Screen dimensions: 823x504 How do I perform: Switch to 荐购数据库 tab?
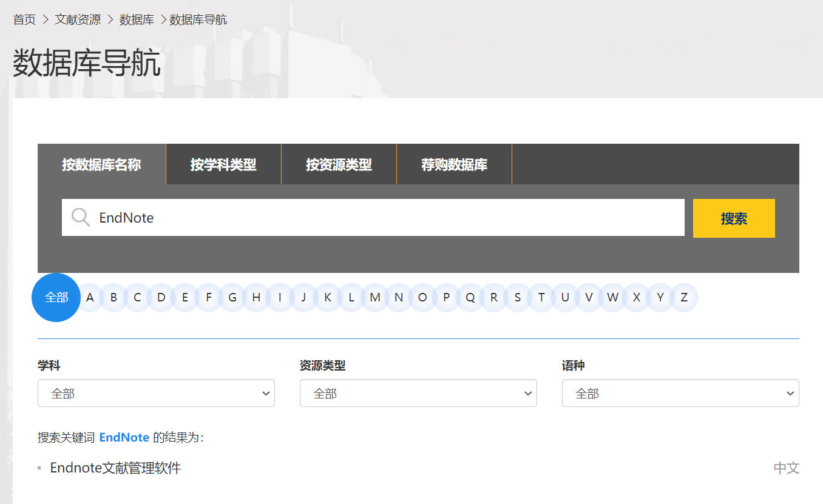[454, 164]
